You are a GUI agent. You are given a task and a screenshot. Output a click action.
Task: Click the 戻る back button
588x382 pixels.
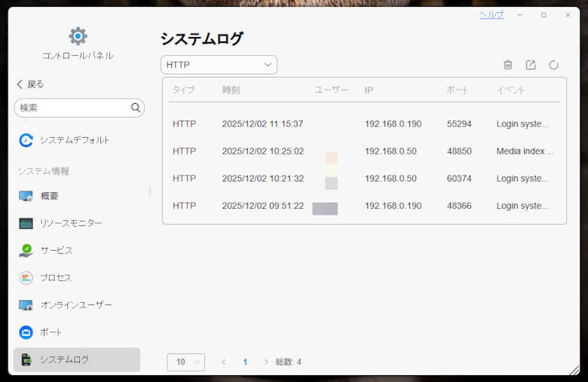(30, 84)
